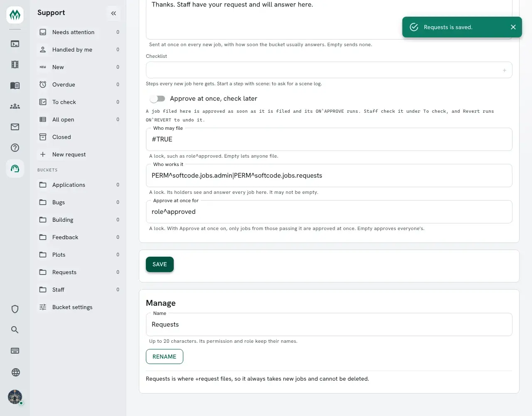532x416 pixels.
Task: Open the shield admin icon in rail
Action: pos(15,309)
